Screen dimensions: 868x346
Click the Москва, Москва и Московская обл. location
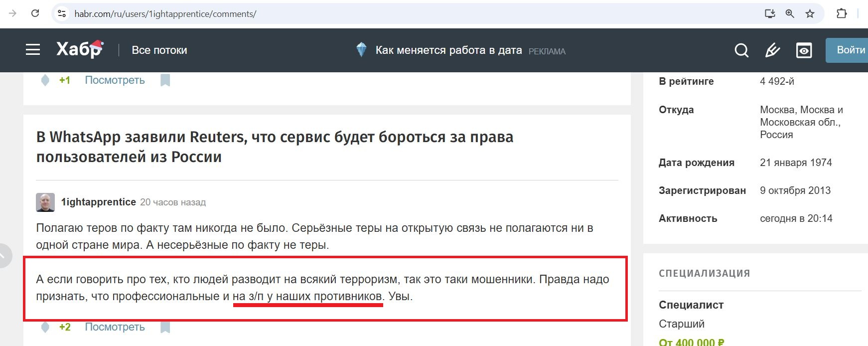(802, 122)
